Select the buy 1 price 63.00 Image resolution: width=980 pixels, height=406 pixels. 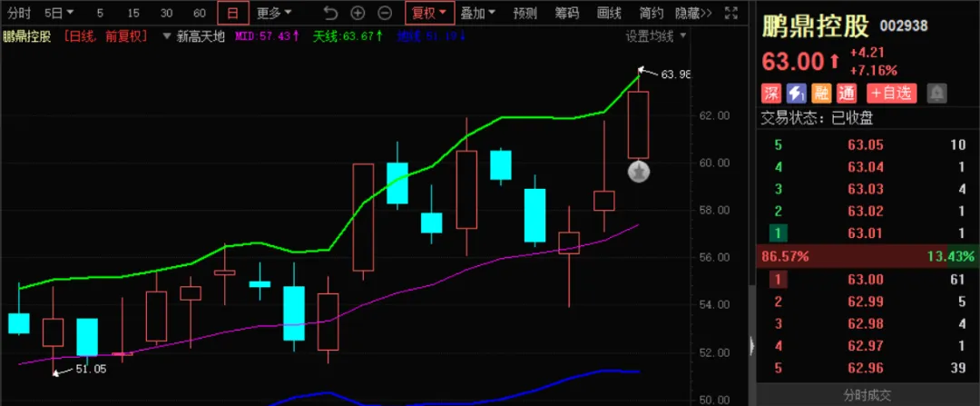866,280
